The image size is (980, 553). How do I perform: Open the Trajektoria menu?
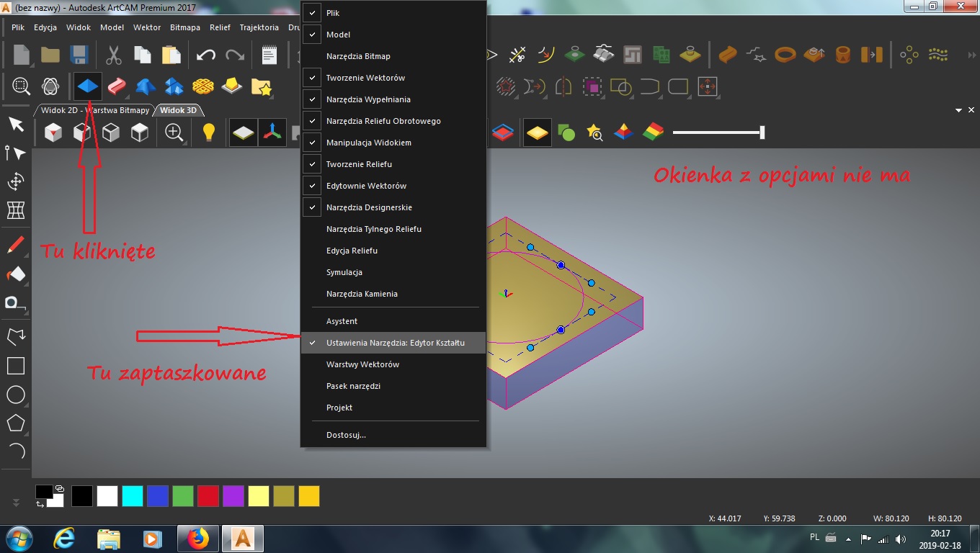pyautogui.click(x=259, y=27)
